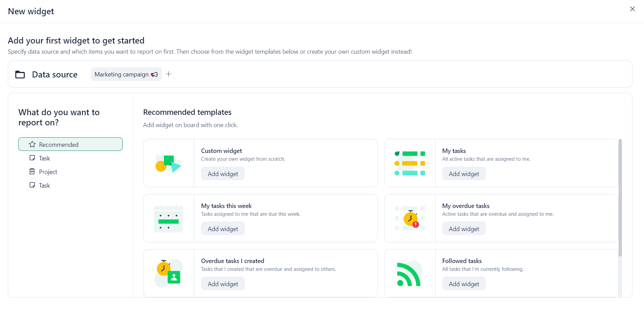
Task: Add the My overdue tasks widget
Action: [x=464, y=229]
